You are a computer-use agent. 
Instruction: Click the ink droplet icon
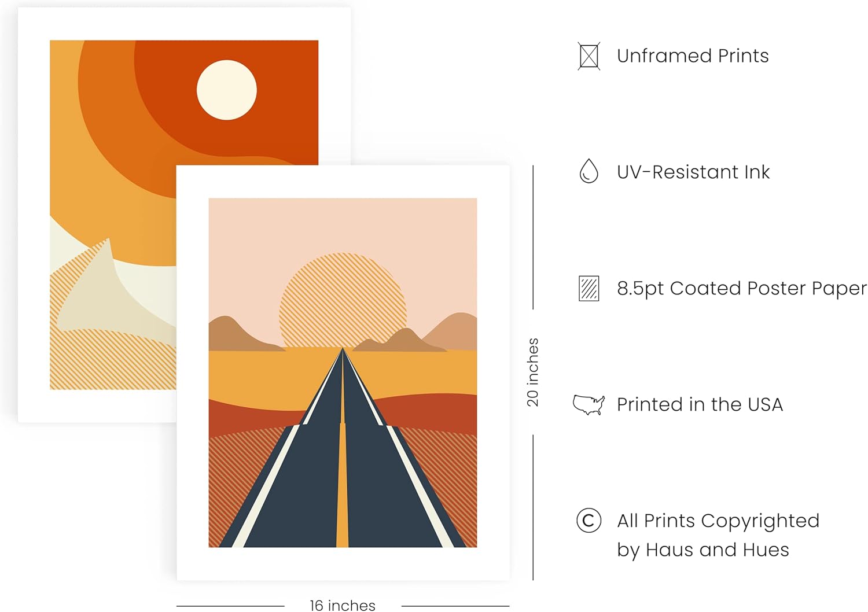589,171
